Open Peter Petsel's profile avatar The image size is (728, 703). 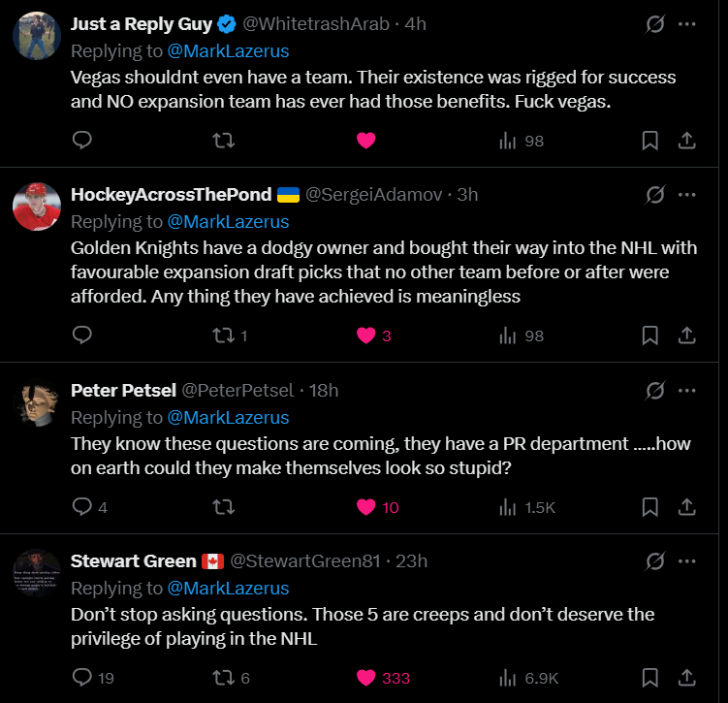click(x=38, y=402)
